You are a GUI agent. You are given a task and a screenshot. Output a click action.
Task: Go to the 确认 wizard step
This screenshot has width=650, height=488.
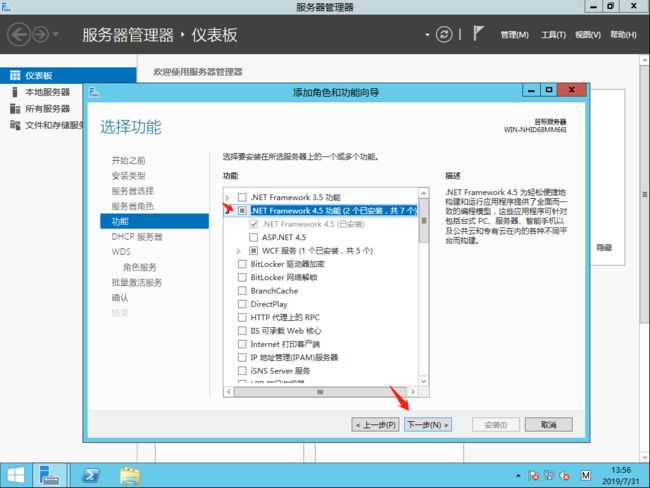tap(120, 298)
